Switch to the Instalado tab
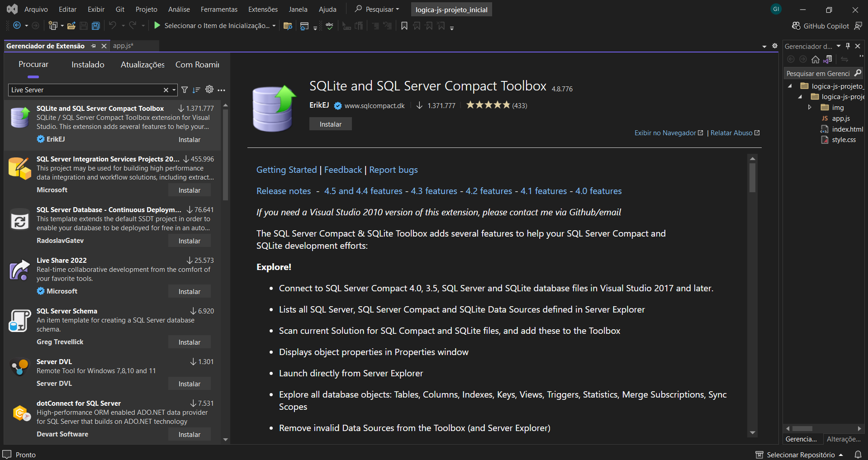 [x=88, y=65]
